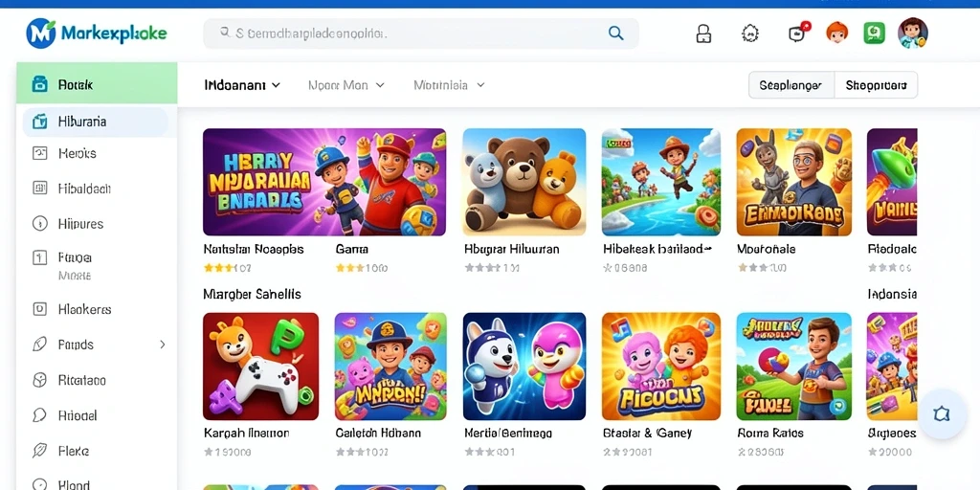Click the Hiipures sidebar icon
Viewport: 980px width, 490px height.
39,223
